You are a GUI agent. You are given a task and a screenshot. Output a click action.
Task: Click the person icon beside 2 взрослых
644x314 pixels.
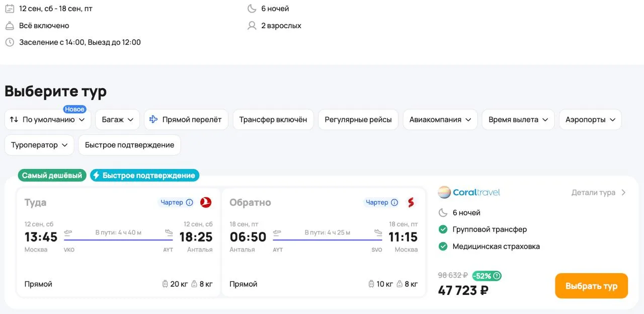pos(252,26)
